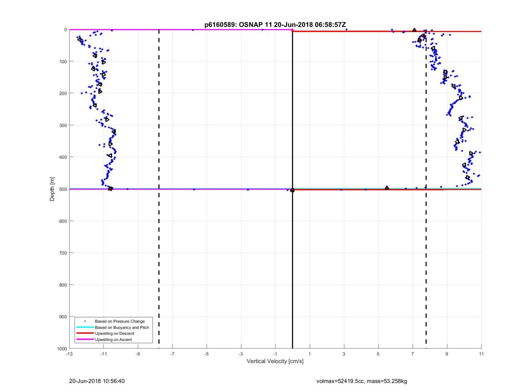Viewport: 532px width, 392px height.
Task: Click the x-axis tick label 11
Action: (481, 354)
